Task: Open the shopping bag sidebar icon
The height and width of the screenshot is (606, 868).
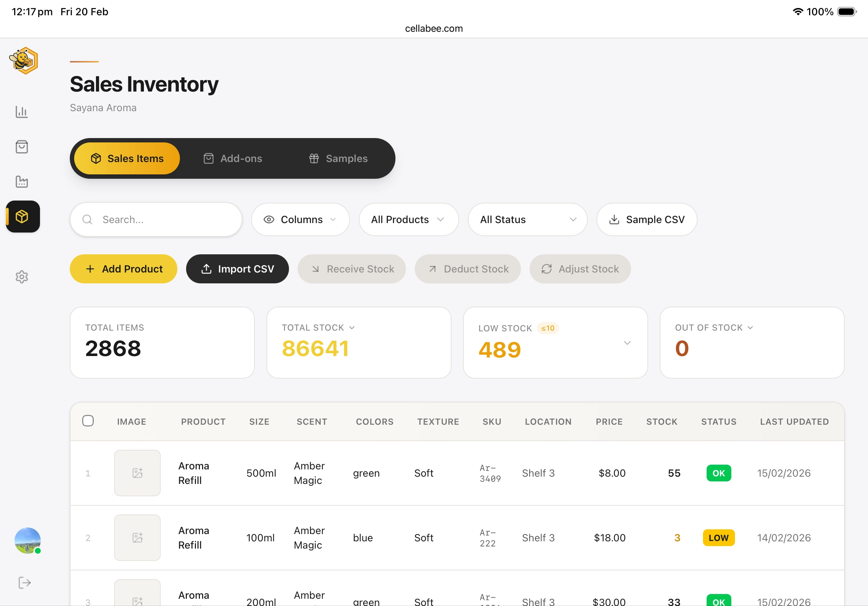Action: point(21,146)
